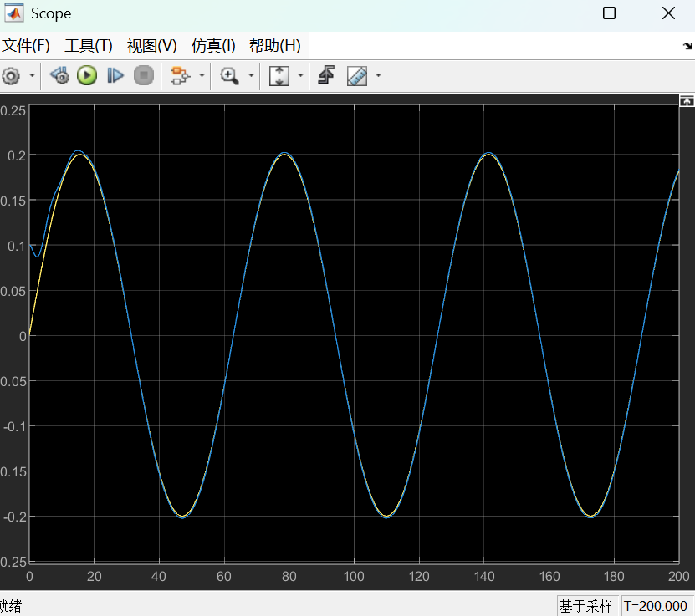The height and width of the screenshot is (616, 695).
Task: Click the Scale axes limits icon
Action: click(279, 76)
